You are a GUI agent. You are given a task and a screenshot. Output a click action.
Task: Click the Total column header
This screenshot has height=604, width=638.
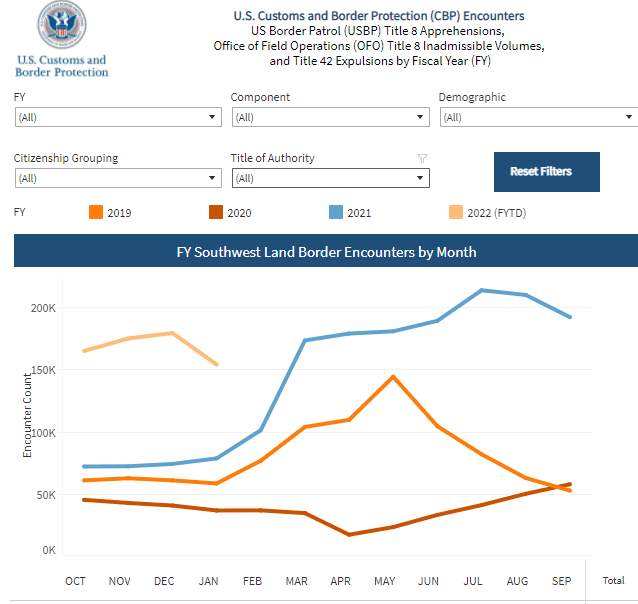pyautogui.click(x=613, y=580)
